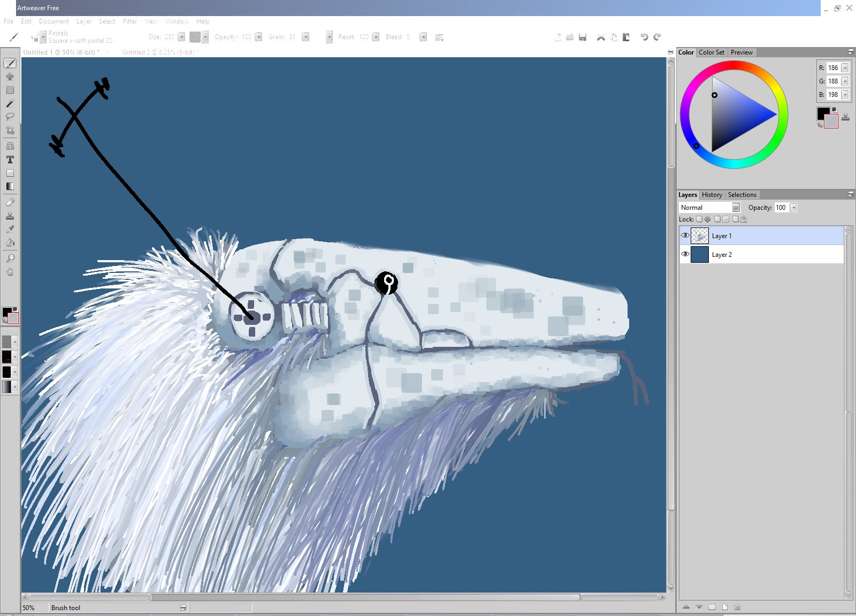This screenshot has width=856, height=616.
Task: Open the B value slider dropdown
Action: (x=845, y=95)
